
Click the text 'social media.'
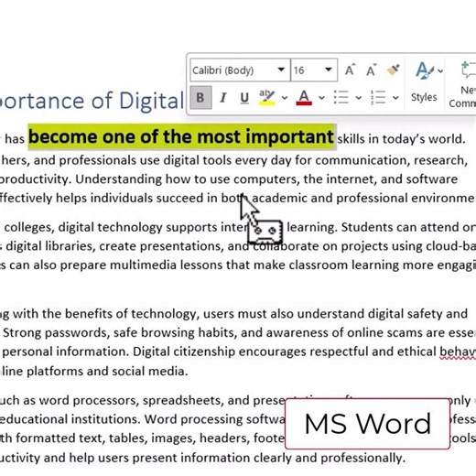click(149, 371)
